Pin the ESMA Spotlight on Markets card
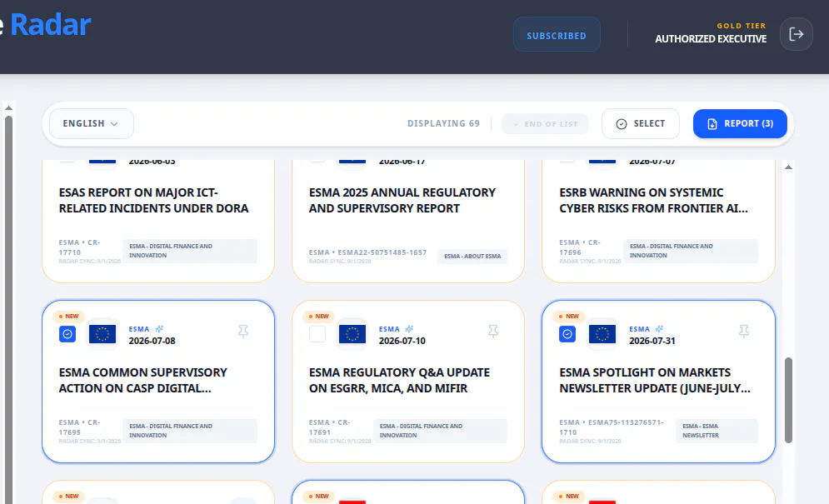This screenshot has height=504, width=829. click(x=743, y=332)
